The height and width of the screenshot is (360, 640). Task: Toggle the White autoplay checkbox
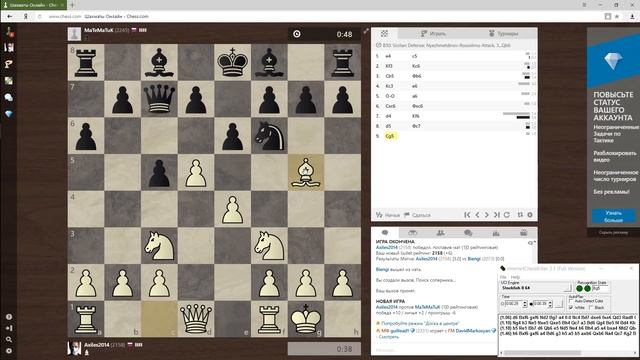[571, 307]
